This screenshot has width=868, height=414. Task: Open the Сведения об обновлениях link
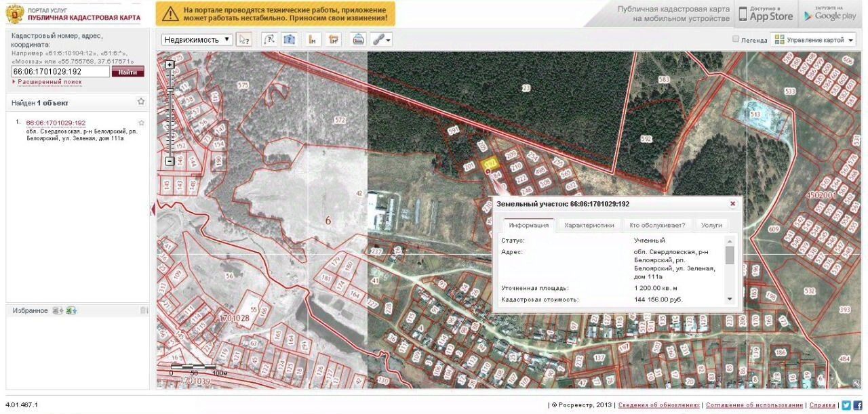[x=659, y=405]
